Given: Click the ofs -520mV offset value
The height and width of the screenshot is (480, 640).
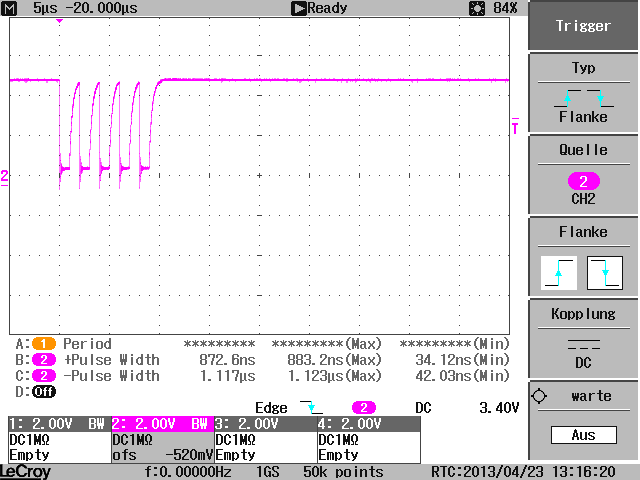Looking at the screenshot, I should pos(162,455).
